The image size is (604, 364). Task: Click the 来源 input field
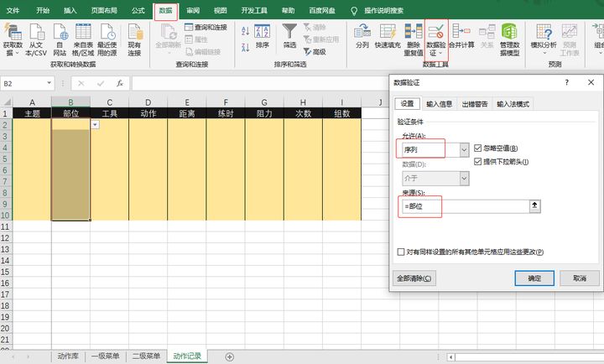tap(466, 206)
